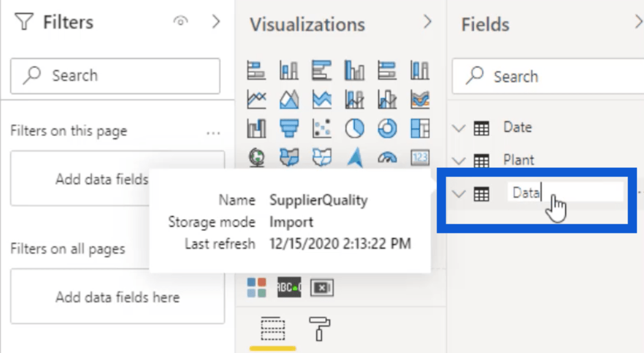Viewport: 644px width, 353px height.
Task: Click the Visualizations pane title
Action: pos(307,25)
